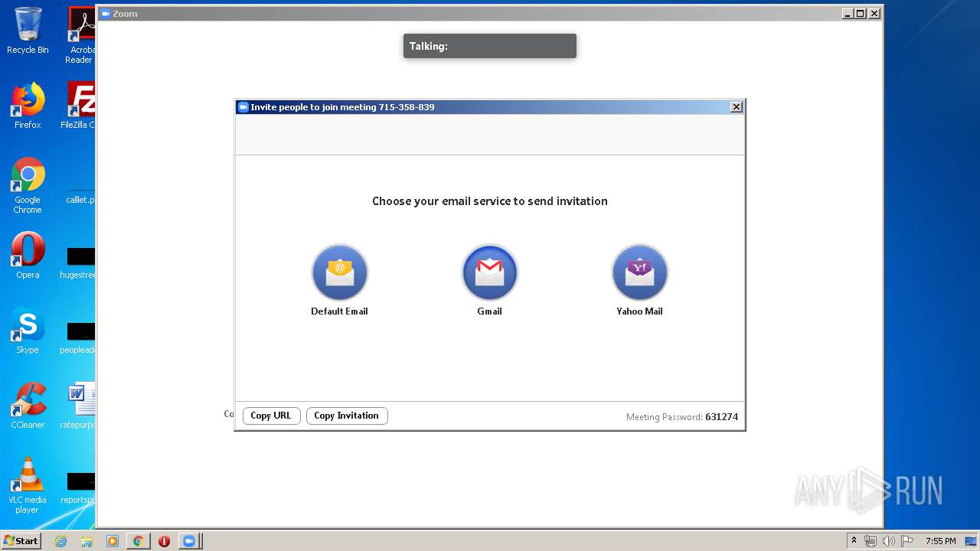Open Google Chrome desktop shortcut
This screenshot has height=551, width=980.
click(28, 185)
